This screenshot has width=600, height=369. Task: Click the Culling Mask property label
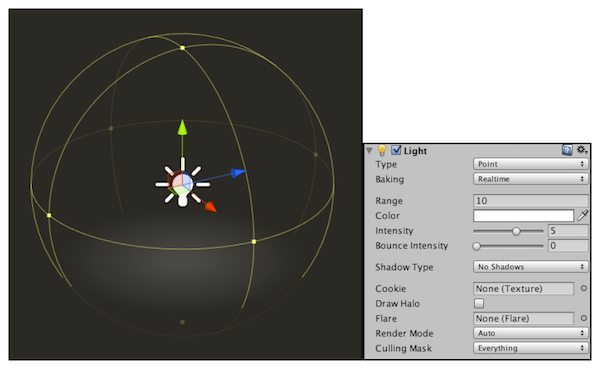pos(403,348)
